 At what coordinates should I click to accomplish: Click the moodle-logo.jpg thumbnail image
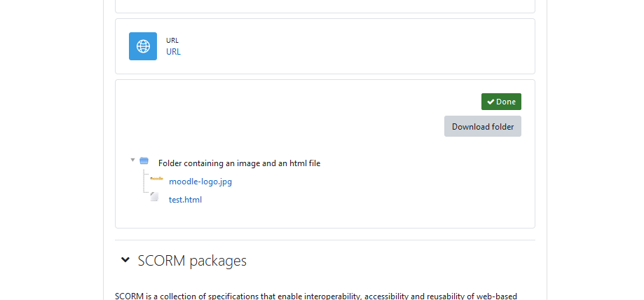[x=156, y=179]
